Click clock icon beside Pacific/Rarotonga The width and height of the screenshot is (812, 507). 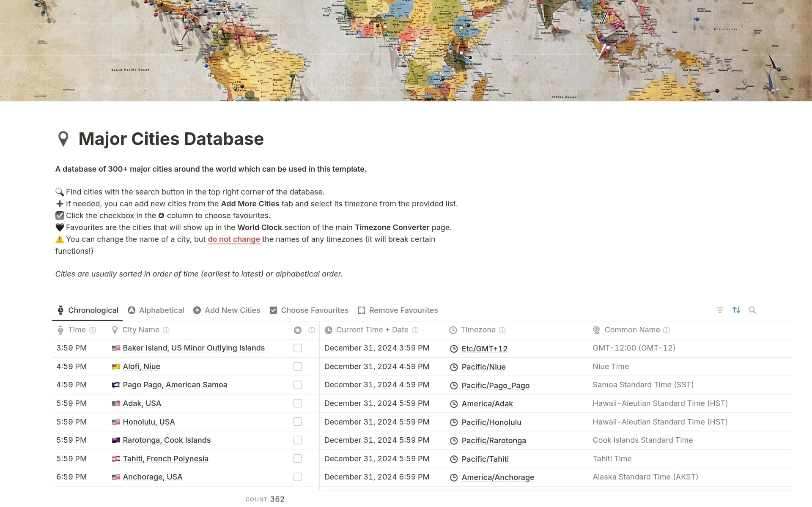click(454, 441)
